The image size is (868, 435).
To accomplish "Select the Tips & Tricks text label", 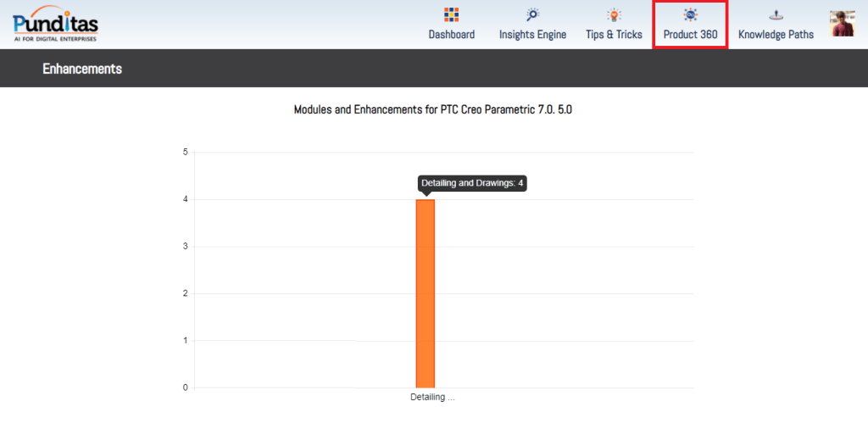I will pos(614,35).
